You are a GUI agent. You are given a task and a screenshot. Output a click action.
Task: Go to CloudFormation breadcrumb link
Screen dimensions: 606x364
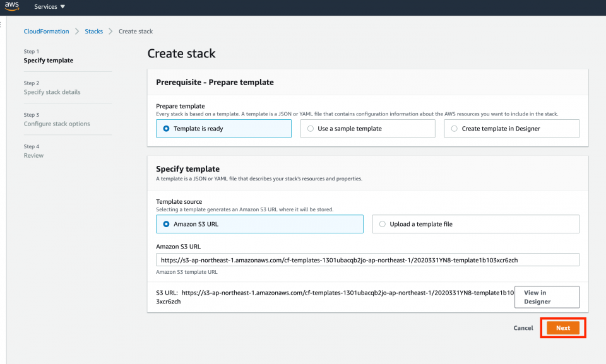(x=46, y=32)
